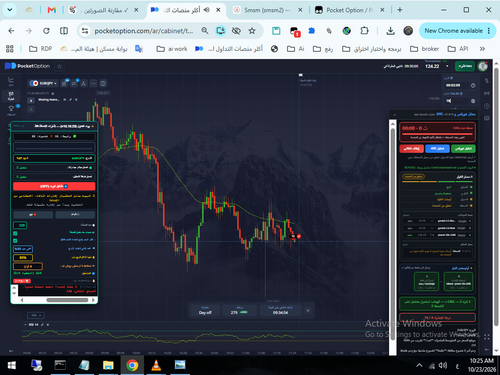
Task: Open the blue-bordered dropdown in the bot panel
Action: click(23, 249)
